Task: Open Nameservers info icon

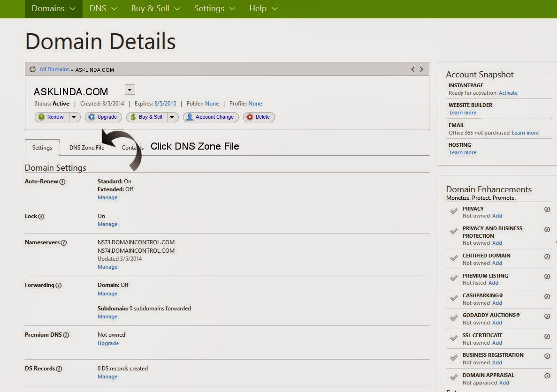Action: (x=64, y=243)
